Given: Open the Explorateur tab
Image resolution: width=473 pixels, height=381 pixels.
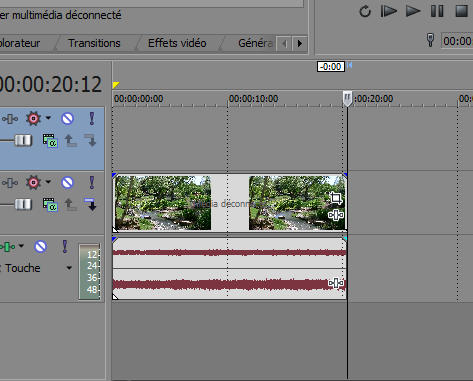Looking at the screenshot, I should point(20,43).
